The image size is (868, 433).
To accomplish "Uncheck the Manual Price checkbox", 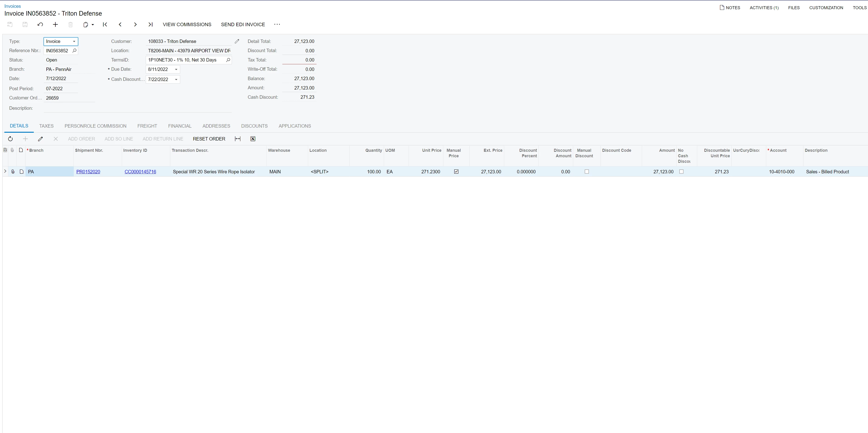I will 456,172.
